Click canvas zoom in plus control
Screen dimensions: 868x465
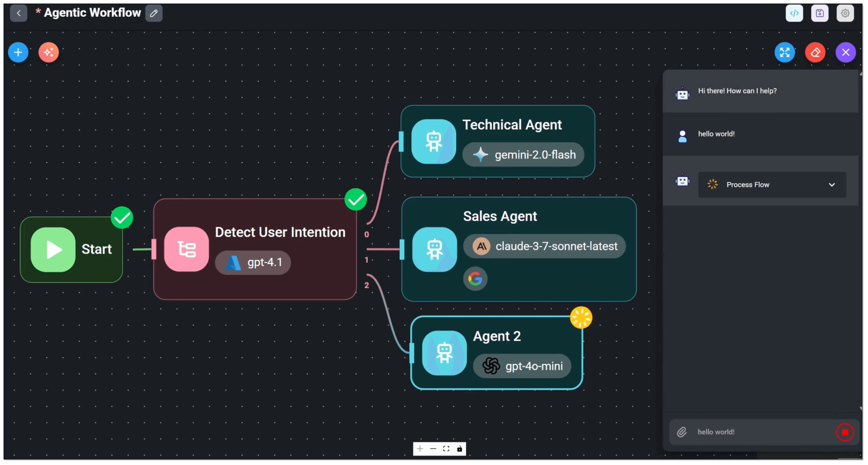coord(420,449)
